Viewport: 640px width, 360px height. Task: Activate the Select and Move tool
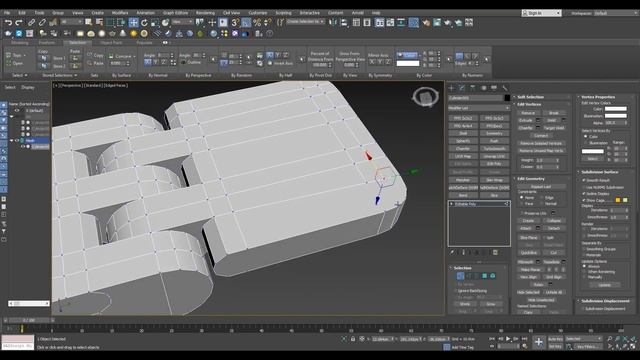(133, 22)
